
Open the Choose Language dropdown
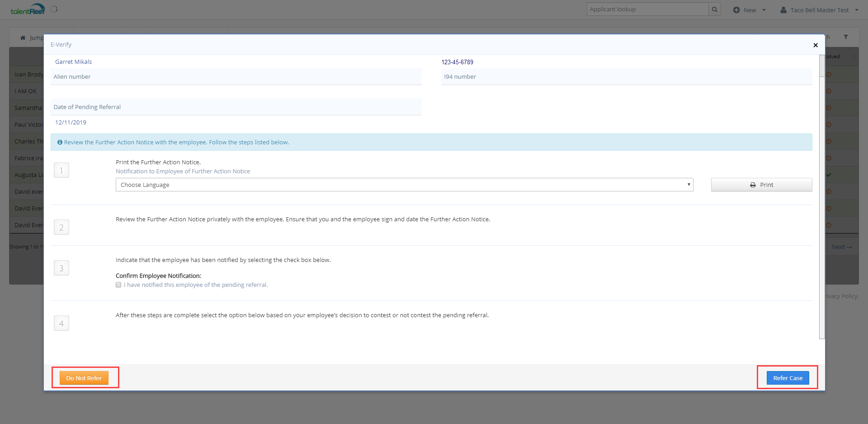404,185
